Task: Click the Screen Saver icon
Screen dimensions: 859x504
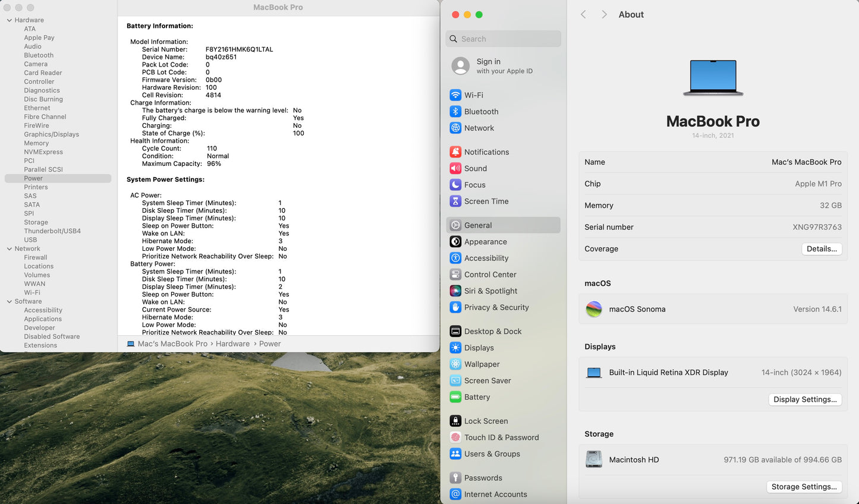Action: (455, 381)
